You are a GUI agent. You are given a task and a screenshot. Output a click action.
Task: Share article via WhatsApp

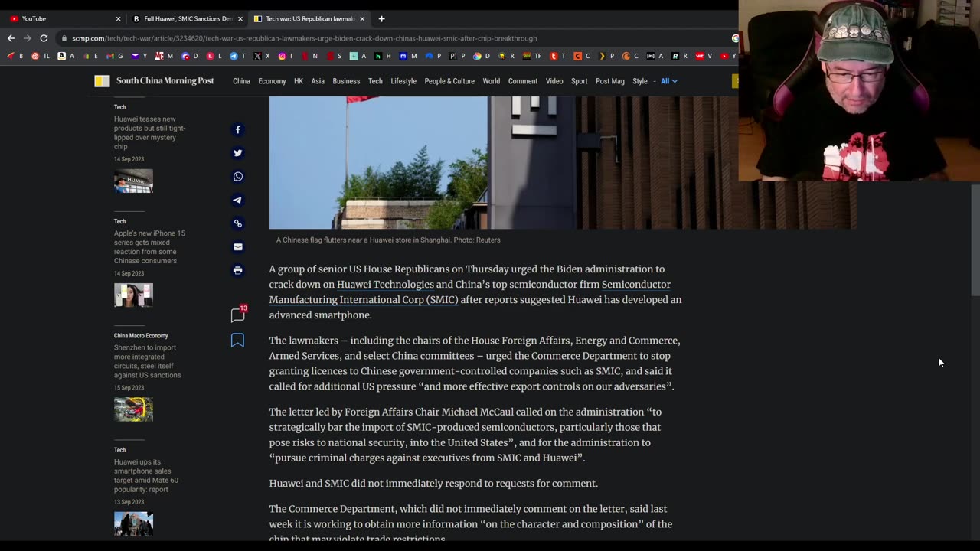tap(237, 177)
